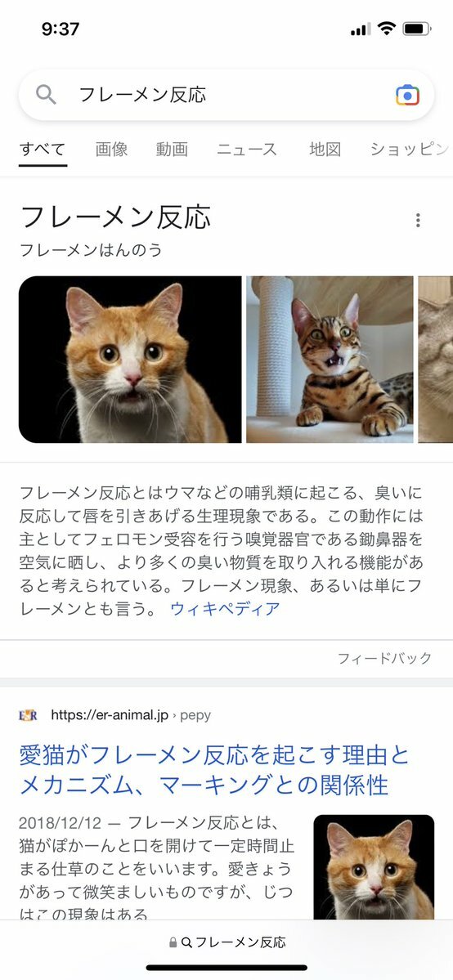This screenshot has height=980, width=453.
Task: Tap the フィードバック link
Action: tap(385, 658)
